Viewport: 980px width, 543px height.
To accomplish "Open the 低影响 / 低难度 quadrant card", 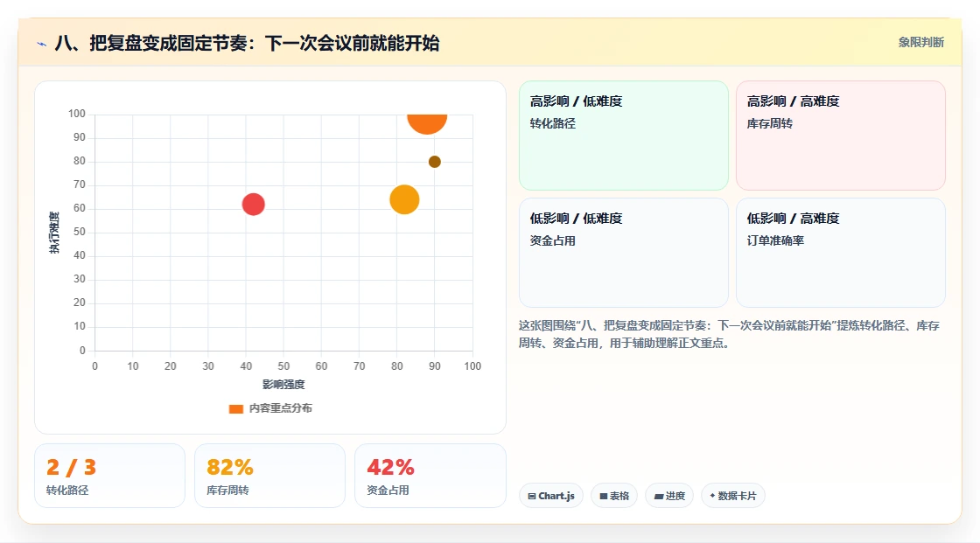I will [x=624, y=253].
